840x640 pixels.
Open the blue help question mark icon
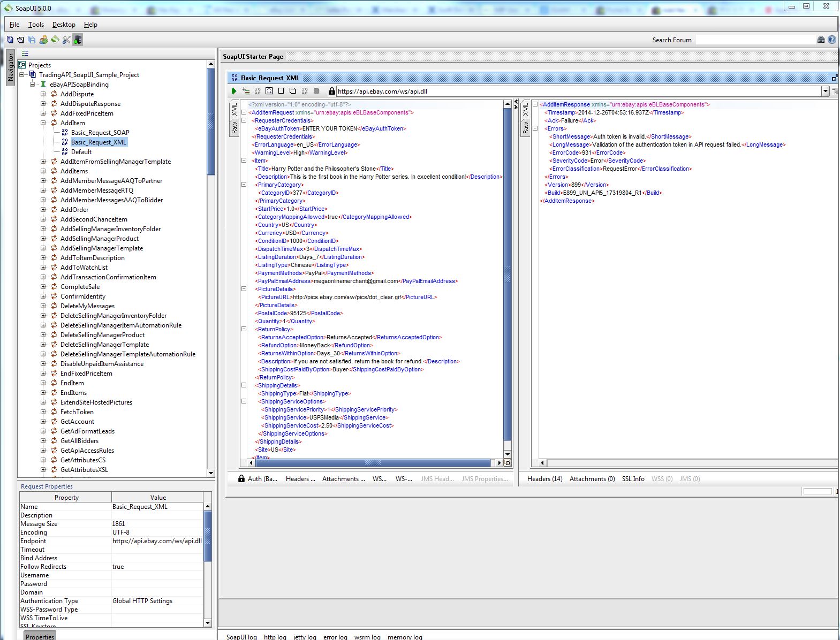pyautogui.click(x=831, y=40)
